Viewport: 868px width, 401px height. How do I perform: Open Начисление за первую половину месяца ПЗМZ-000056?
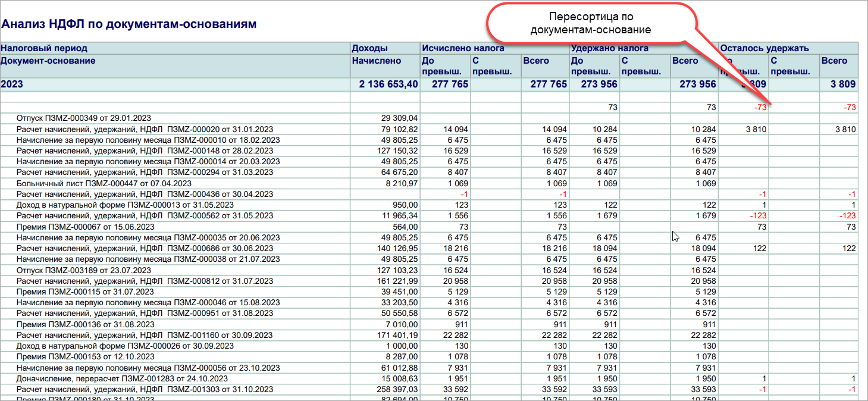148,368
